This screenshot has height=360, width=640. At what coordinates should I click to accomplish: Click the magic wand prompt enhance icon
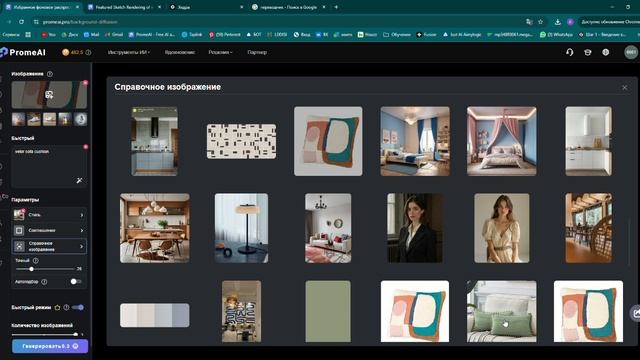[x=79, y=180]
